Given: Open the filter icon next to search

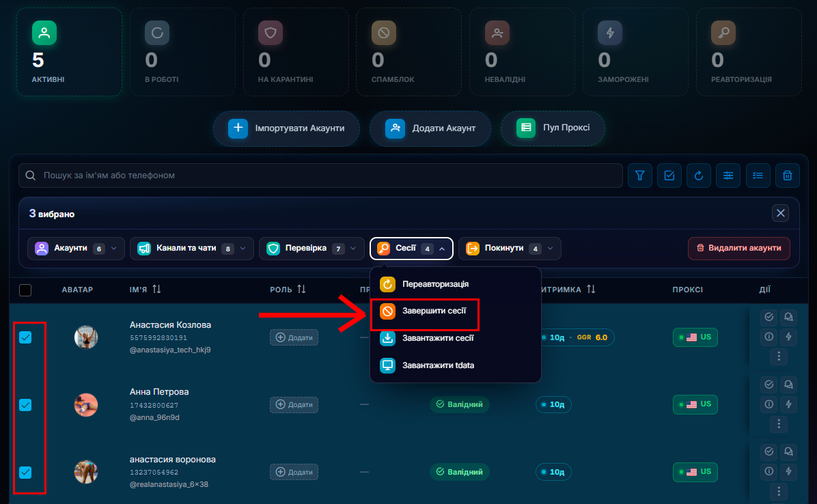Looking at the screenshot, I should click(x=640, y=176).
